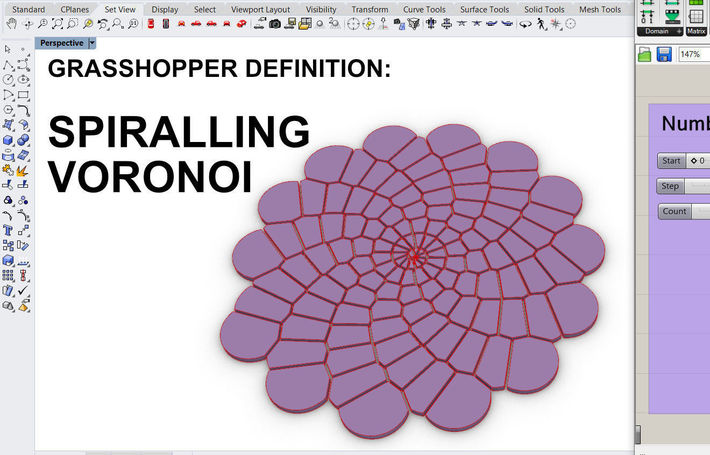
Task: Open file icon in Grasshopper
Action: tap(644, 55)
